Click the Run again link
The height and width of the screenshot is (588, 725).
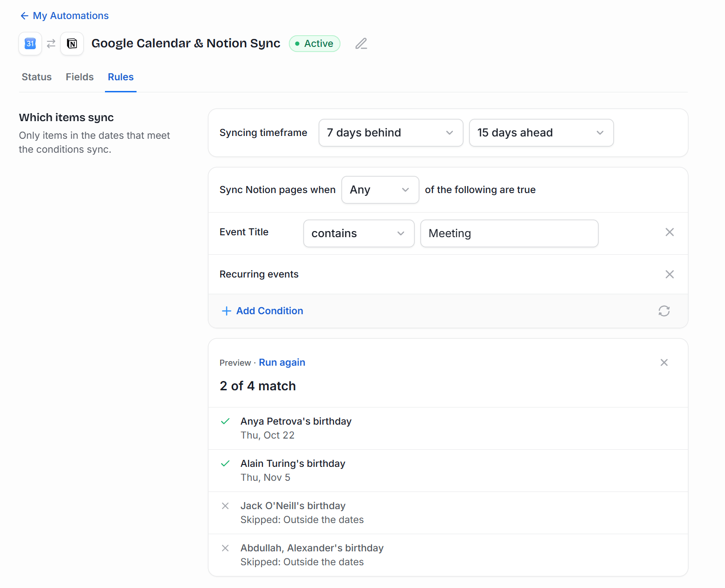pyautogui.click(x=282, y=362)
